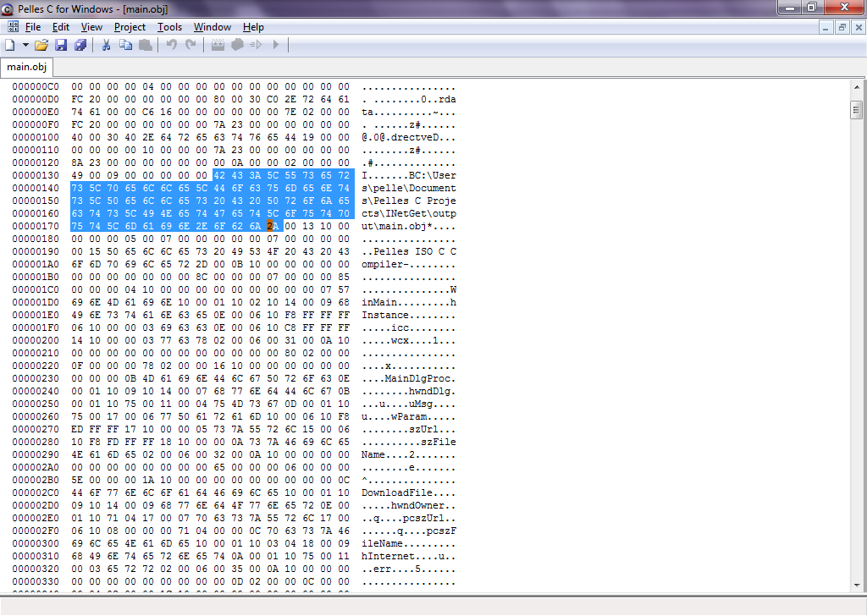Click the ASCII text '..q....pcszUrl..'
This screenshot has height=616, width=867.
pyautogui.click(x=409, y=519)
